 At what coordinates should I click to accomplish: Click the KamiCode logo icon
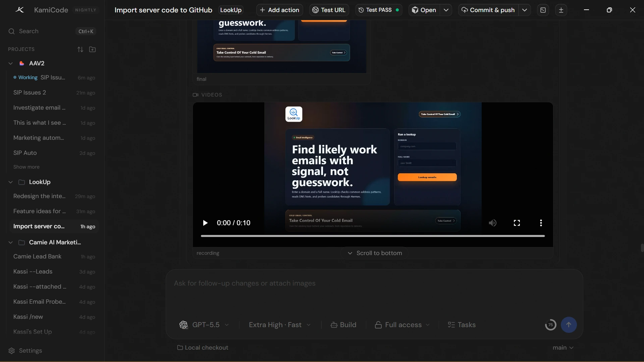[x=20, y=10]
